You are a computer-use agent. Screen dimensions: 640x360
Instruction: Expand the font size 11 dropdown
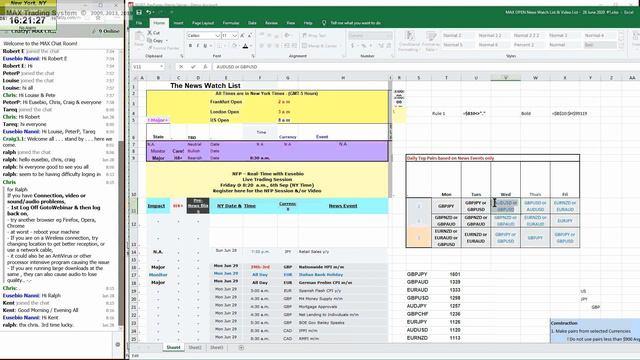(235, 36)
